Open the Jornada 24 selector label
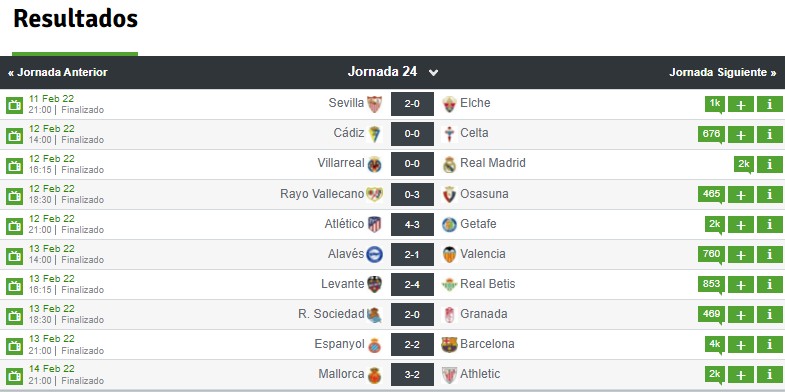This screenshot has width=785, height=392. pos(382,72)
